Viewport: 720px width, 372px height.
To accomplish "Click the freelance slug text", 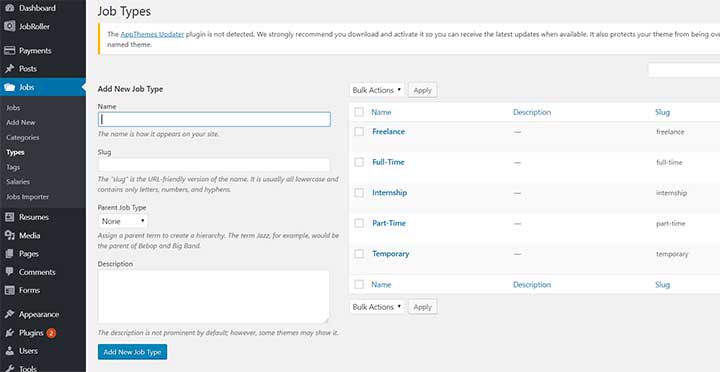I will (x=670, y=132).
